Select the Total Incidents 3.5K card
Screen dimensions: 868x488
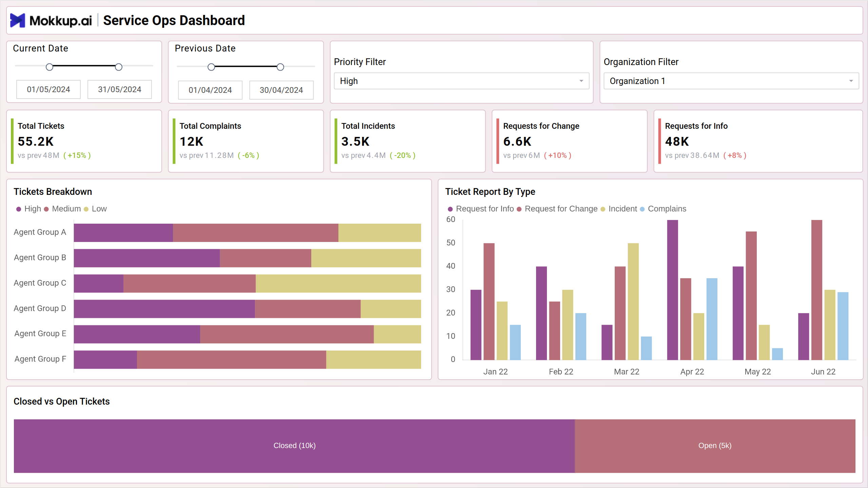pos(408,141)
